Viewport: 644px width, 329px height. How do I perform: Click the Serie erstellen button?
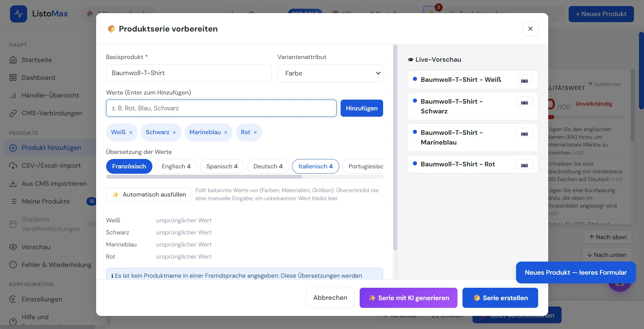click(x=500, y=298)
